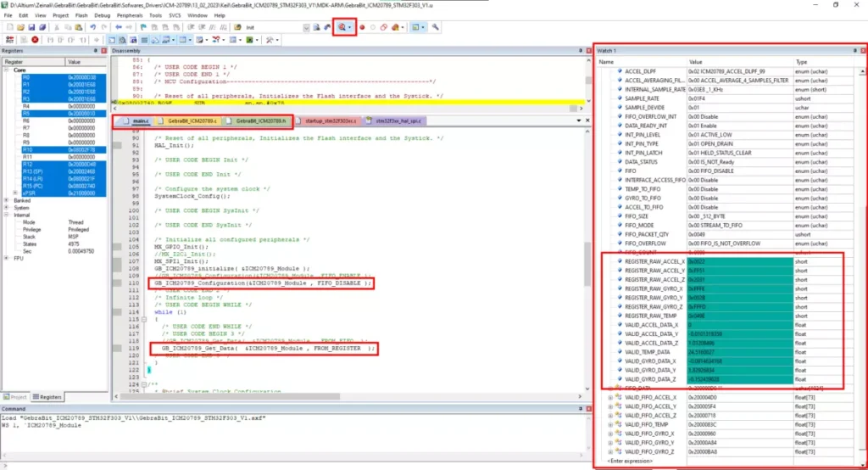Click the Insert Bookmark flag icon
The width and height of the screenshot is (868, 470).
click(143, 27)
